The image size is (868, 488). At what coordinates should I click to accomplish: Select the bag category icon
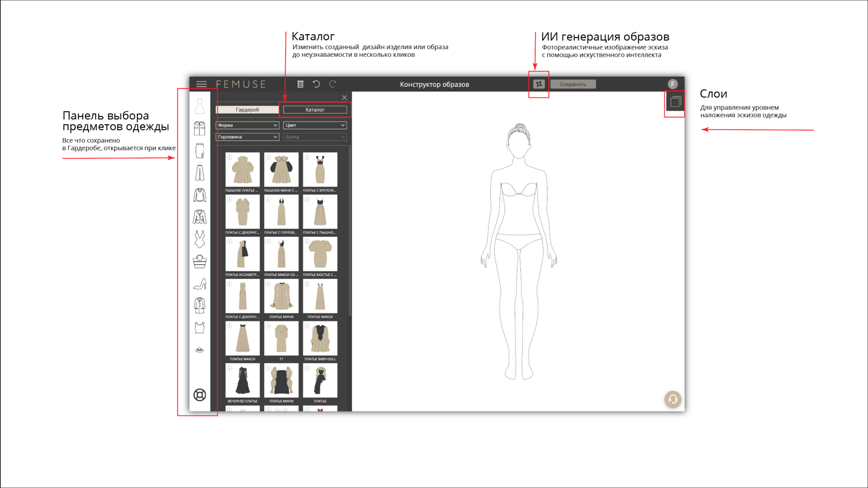tap(200, 262)
